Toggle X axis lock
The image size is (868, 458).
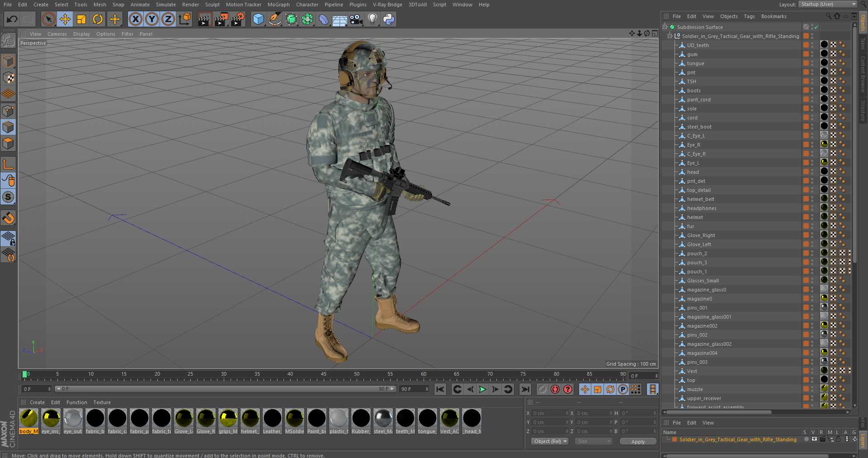click(x=135, y=19)
